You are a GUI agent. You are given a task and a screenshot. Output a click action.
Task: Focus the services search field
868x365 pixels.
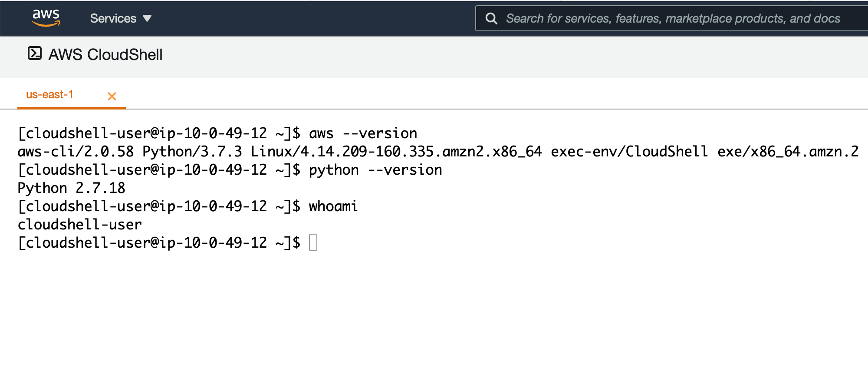673,18
